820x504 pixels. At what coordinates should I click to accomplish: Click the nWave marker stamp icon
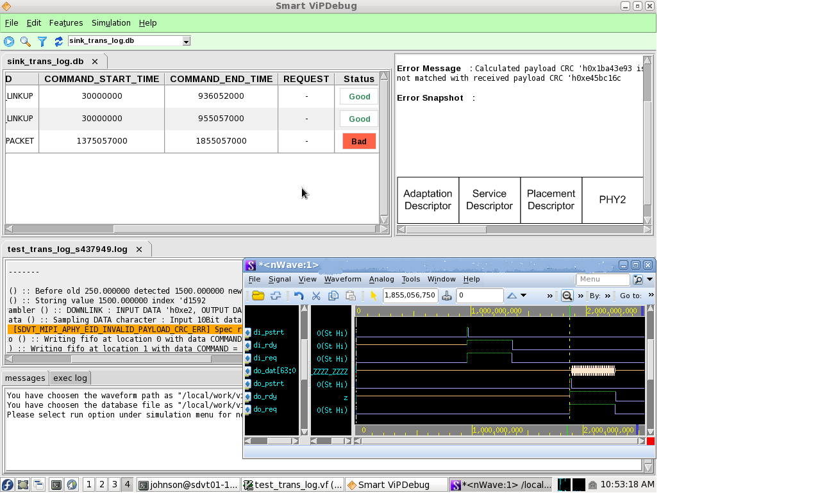(x=447, y=296)
